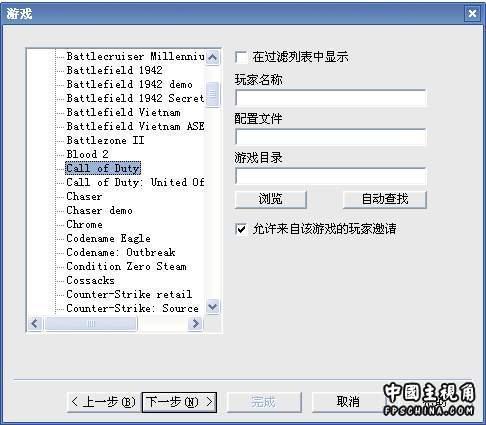Image resolution: width=486 pixels, height=425 pixels.
Task: Enable the 在过滤列表中显示 checkbox
Action: click(x=241, y=57)
